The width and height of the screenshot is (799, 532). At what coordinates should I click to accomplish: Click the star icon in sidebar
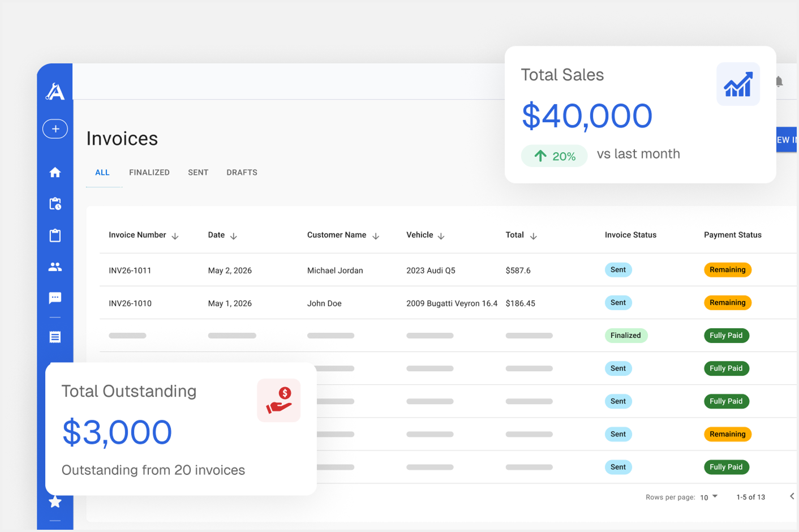pos(55,501)
